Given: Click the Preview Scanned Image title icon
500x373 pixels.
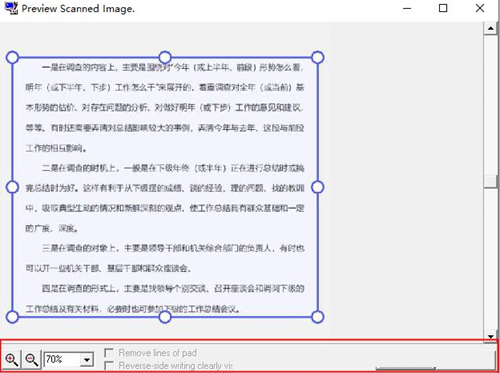Looking at the screenshot, I should (x=11, y=8).
